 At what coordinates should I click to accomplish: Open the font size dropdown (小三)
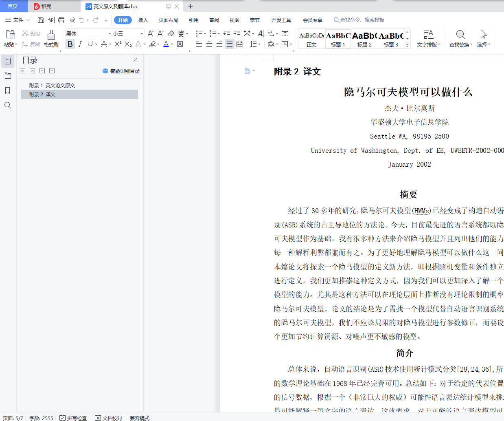[142, 33]
